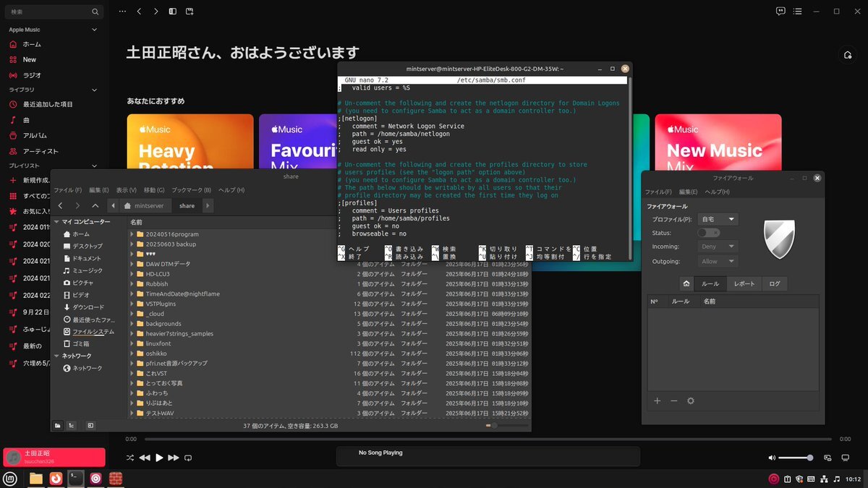Open ブックマーク(B) menu in file manager
868x488 pixels.
[191, 190]
